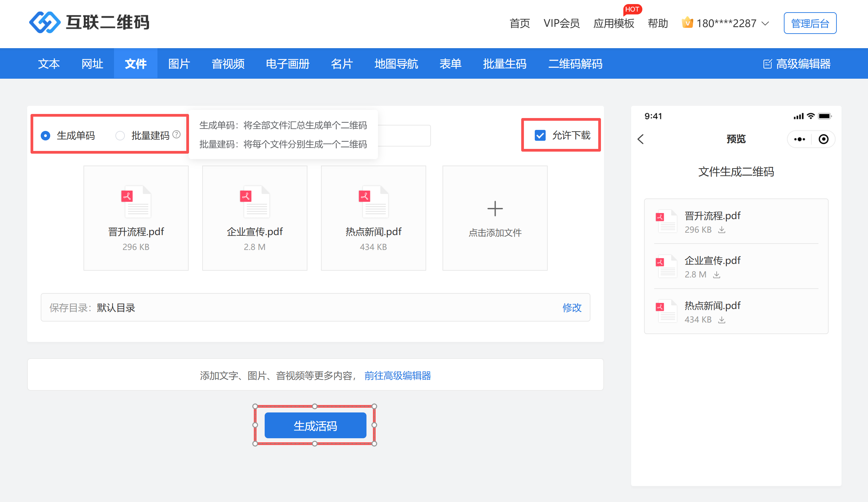Click the 互联二维码 logo icon
This screenshot has height=502, width=868.
click(x=45, y=22)
